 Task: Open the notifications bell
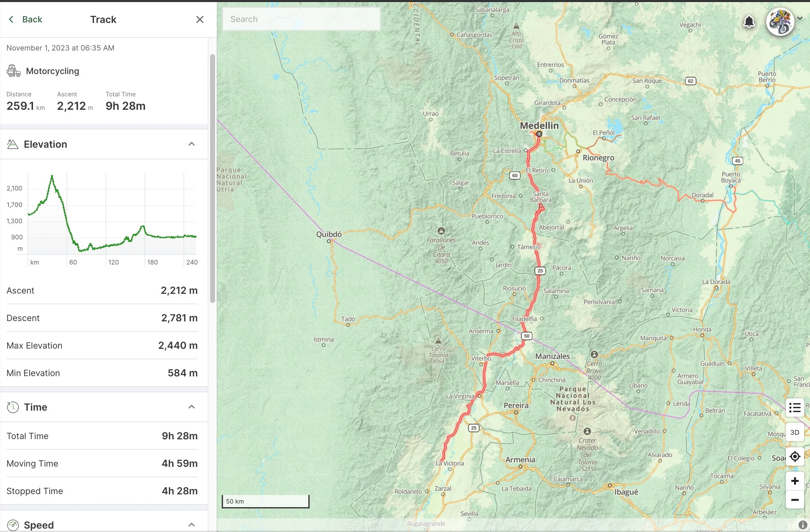click(x=749, y=22)
